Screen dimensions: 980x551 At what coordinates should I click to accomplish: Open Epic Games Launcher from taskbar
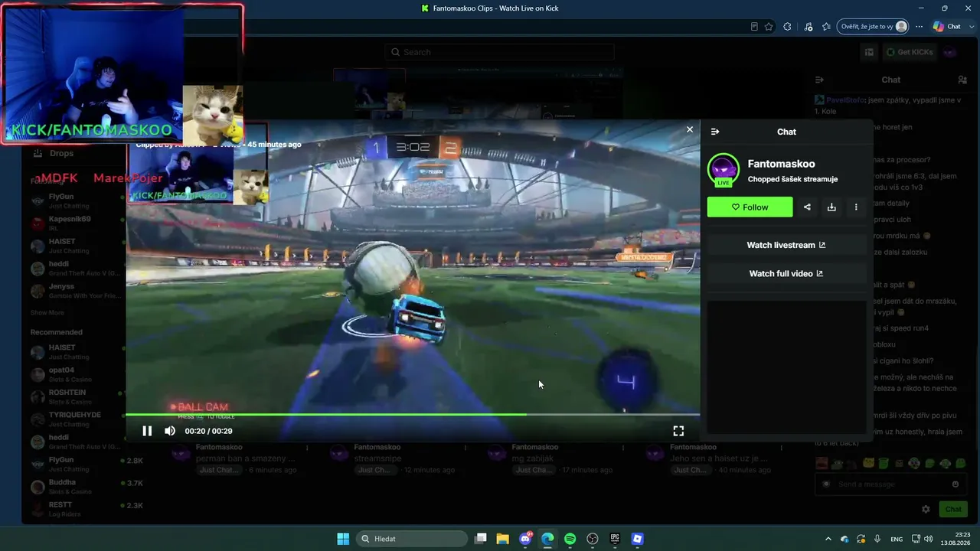615,539
